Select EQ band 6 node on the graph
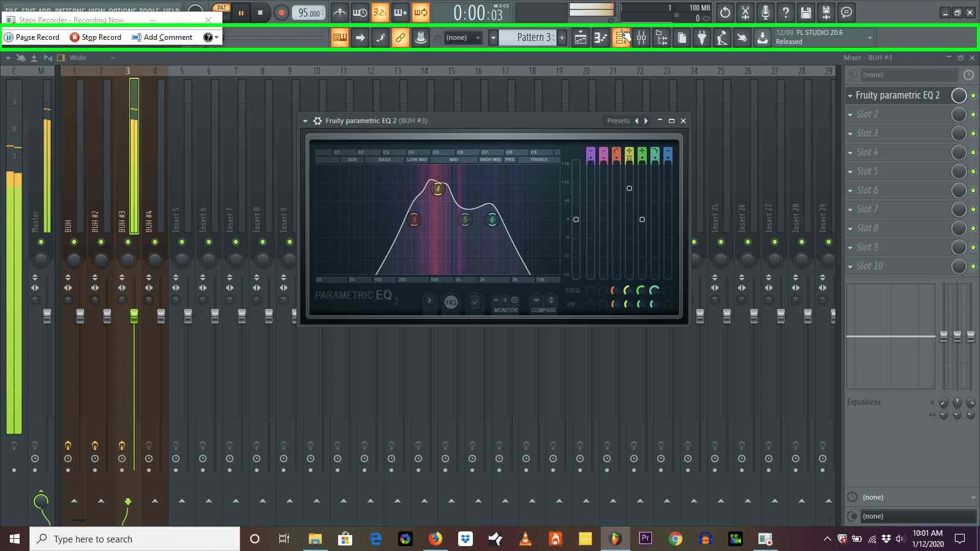The image size is (980, 551). [492, 219]
